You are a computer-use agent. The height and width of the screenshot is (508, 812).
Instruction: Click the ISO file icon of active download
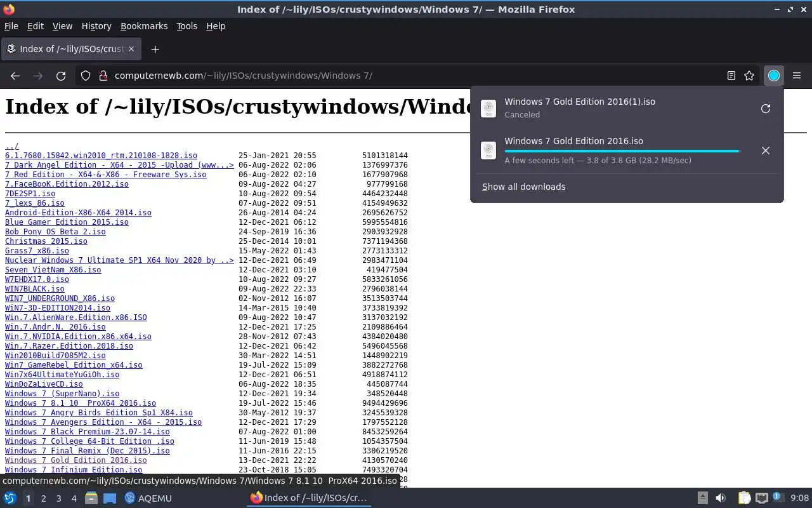click(488, 150)
